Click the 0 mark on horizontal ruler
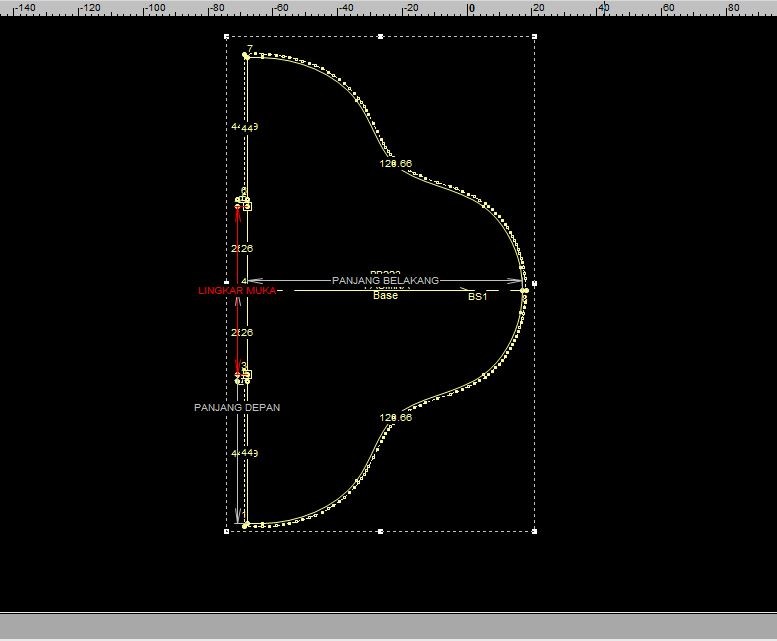The height and width of the screenshot is (641, 777). (471, 8)
